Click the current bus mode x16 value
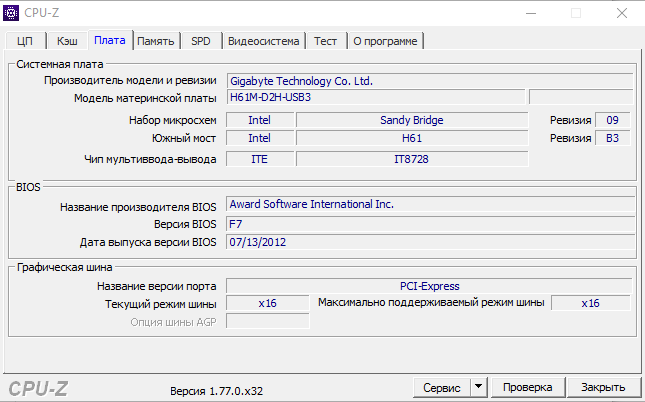 pyautogui.click(x=267, y=303)
